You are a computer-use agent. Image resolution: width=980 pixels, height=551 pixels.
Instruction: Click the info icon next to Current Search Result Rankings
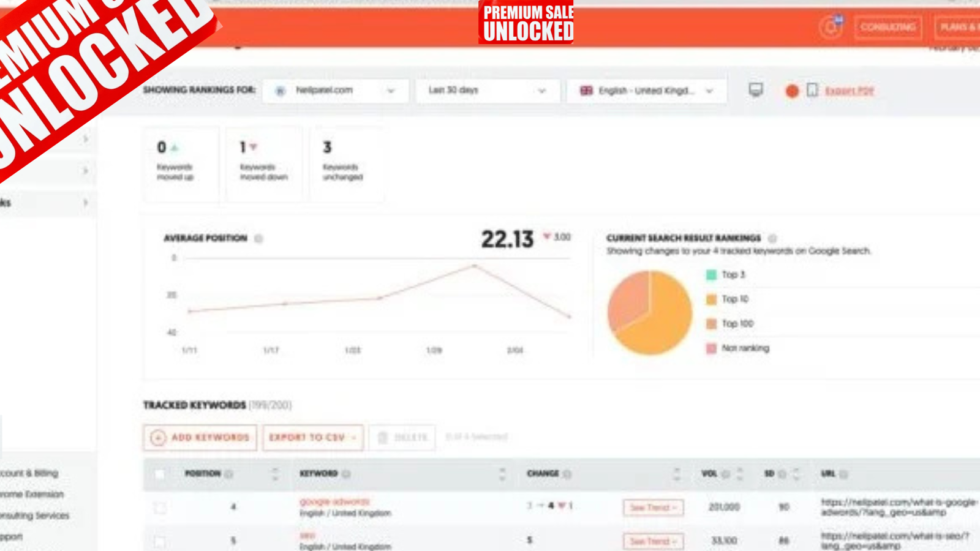pyautogui.click(x=772, y=239)
